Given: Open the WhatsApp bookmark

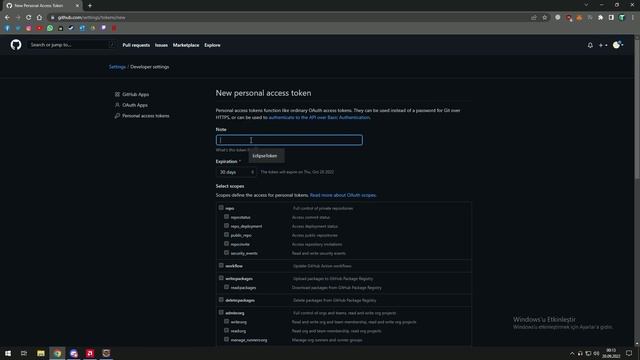Looking at the screenshot, I should click(50, 28).
